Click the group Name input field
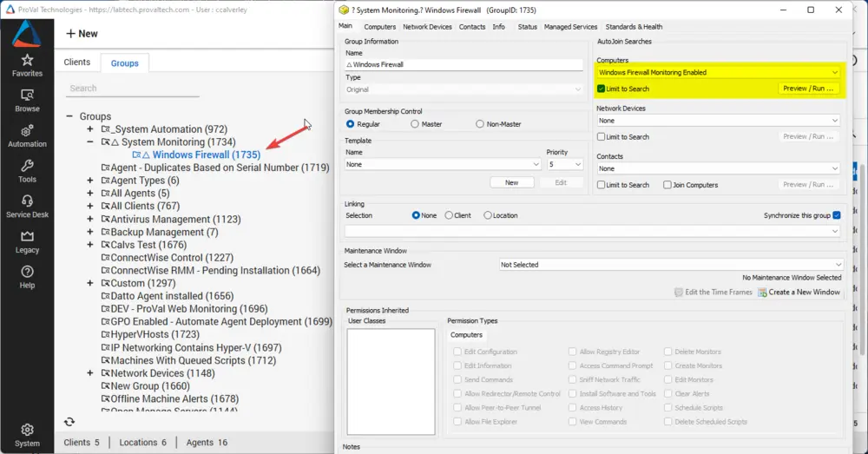This screenshot has width=868, height=454. tap(464, 65)
